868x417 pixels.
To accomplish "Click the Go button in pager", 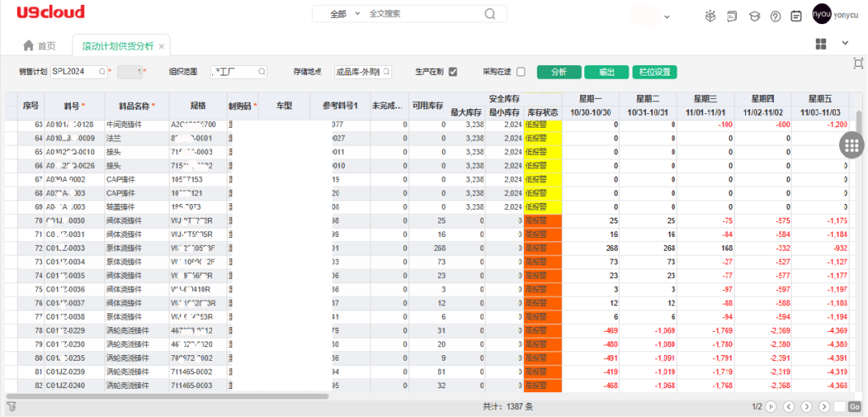I will pyautogui.click(x=854, y=407).
